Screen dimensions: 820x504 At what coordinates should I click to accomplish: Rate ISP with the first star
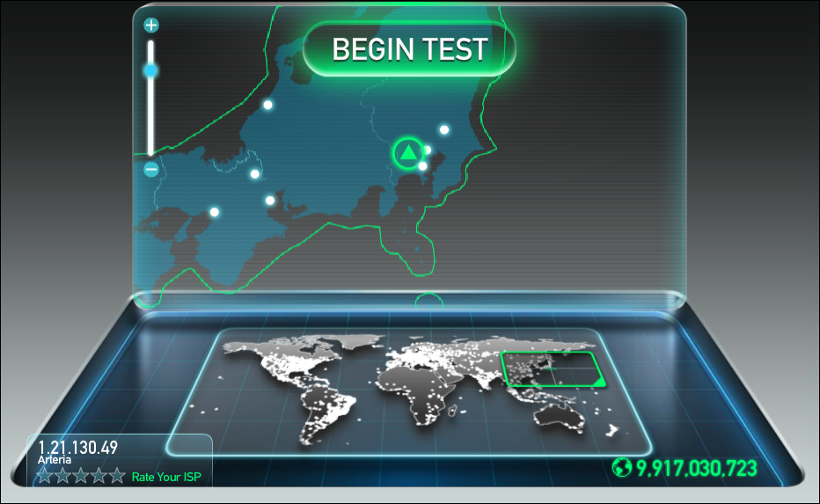tap(45, 476)
